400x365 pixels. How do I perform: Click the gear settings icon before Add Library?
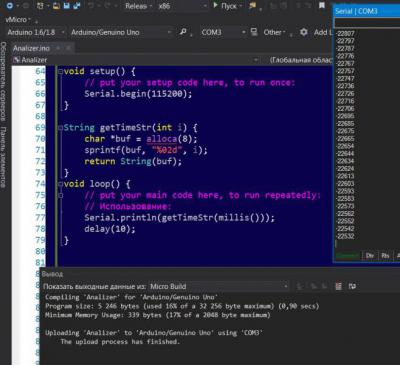click(304, 32)
